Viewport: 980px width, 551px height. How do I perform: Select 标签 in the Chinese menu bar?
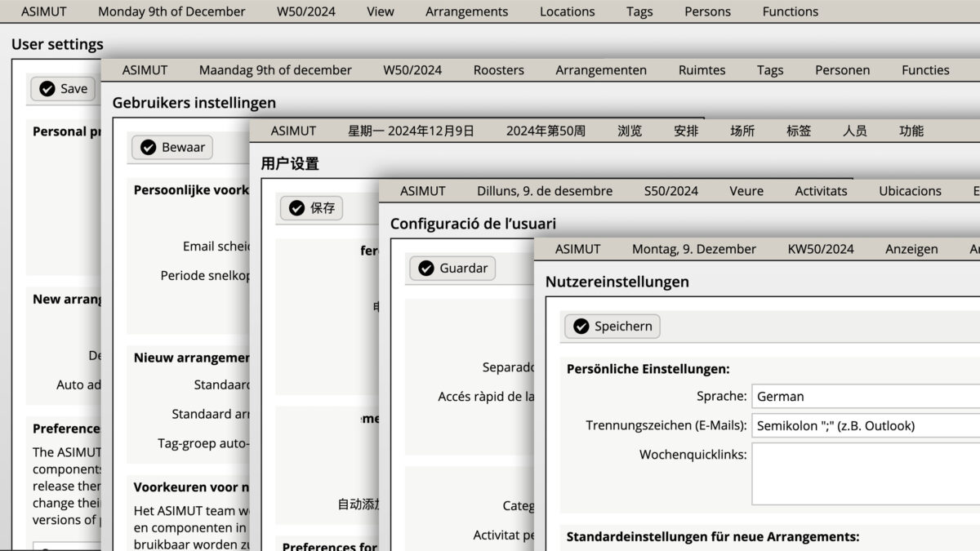(798, 130)
